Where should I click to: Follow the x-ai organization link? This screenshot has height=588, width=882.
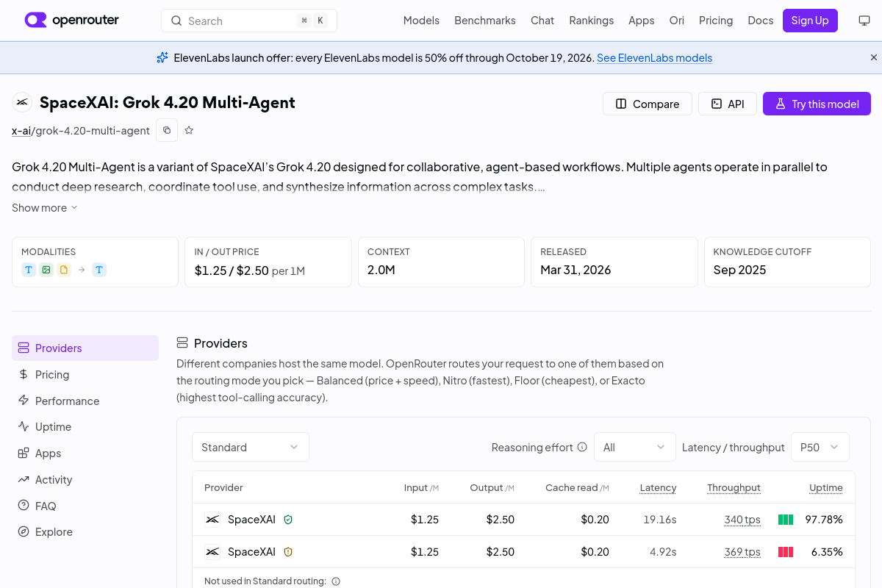pyautogui.click(x=21, y=131)
